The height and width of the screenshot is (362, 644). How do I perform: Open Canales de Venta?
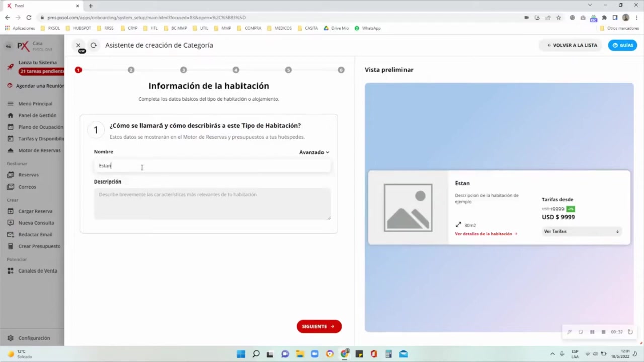37,270
